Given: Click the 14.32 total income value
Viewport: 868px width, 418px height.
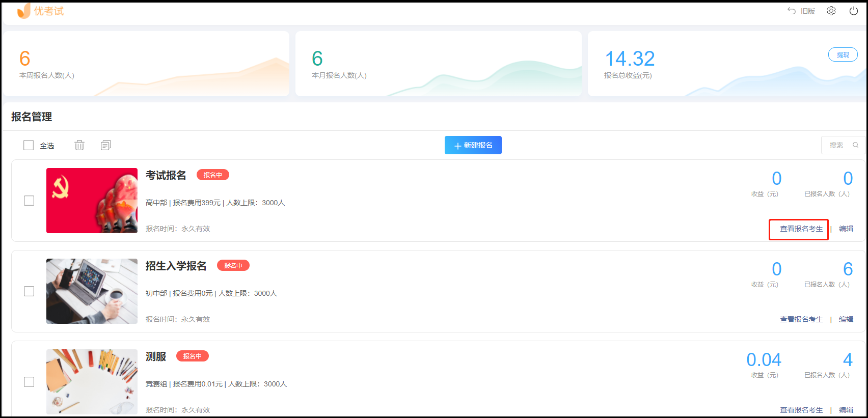Looking at the screenshot, I should (x=630, y=59).
